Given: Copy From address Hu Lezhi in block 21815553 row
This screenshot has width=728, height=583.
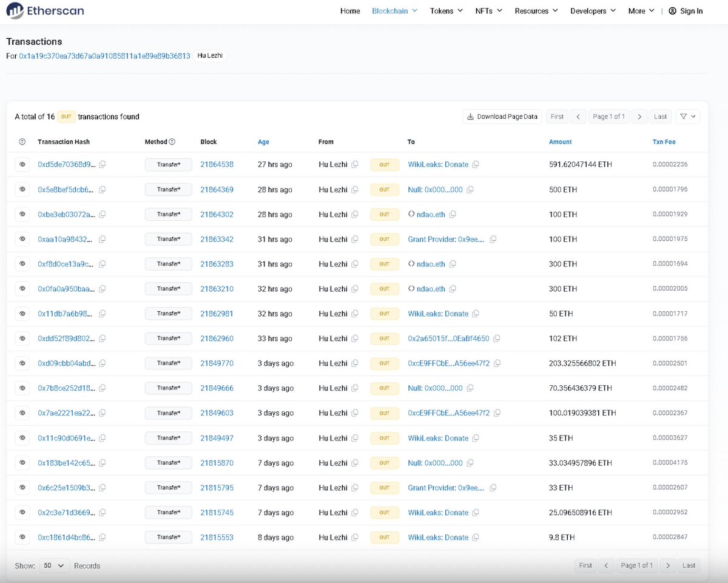Looking at the screenshot, I should coord(355,538).
